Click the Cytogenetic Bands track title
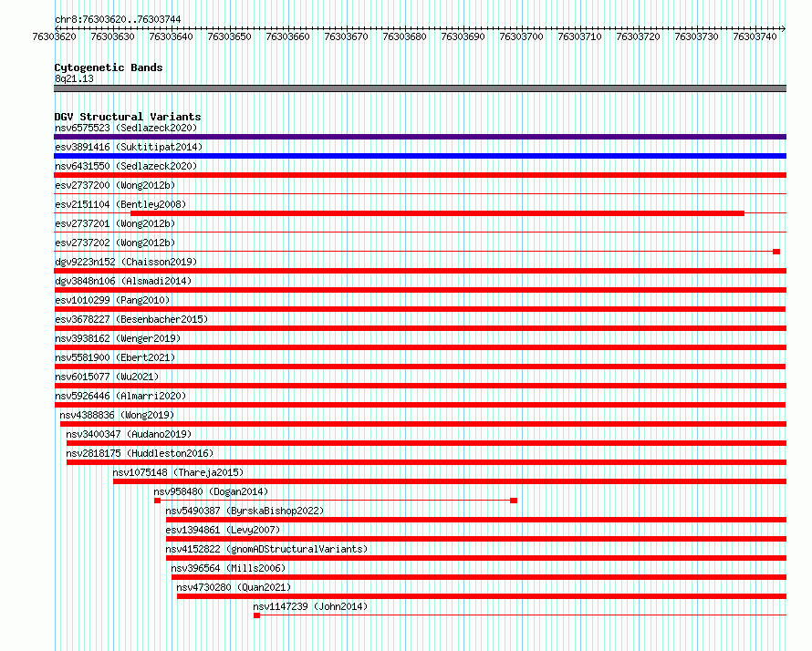Viewport: 812px width, 651px height. [109, 67]
